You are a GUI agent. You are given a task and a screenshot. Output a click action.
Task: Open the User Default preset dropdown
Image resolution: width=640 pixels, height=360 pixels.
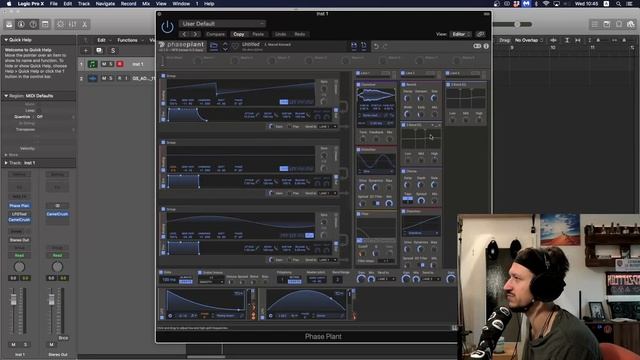coord(222,24)
